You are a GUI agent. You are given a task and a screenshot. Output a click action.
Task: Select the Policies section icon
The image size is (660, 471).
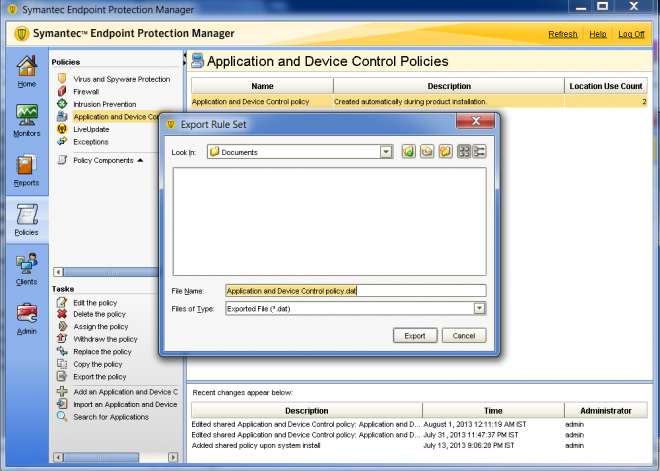(27, 214)
